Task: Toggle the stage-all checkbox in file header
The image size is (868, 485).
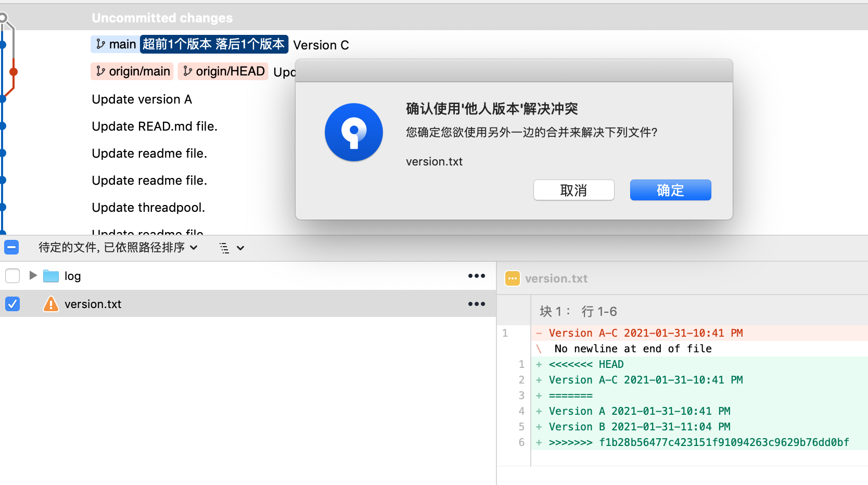Action: tap(11, 247)
